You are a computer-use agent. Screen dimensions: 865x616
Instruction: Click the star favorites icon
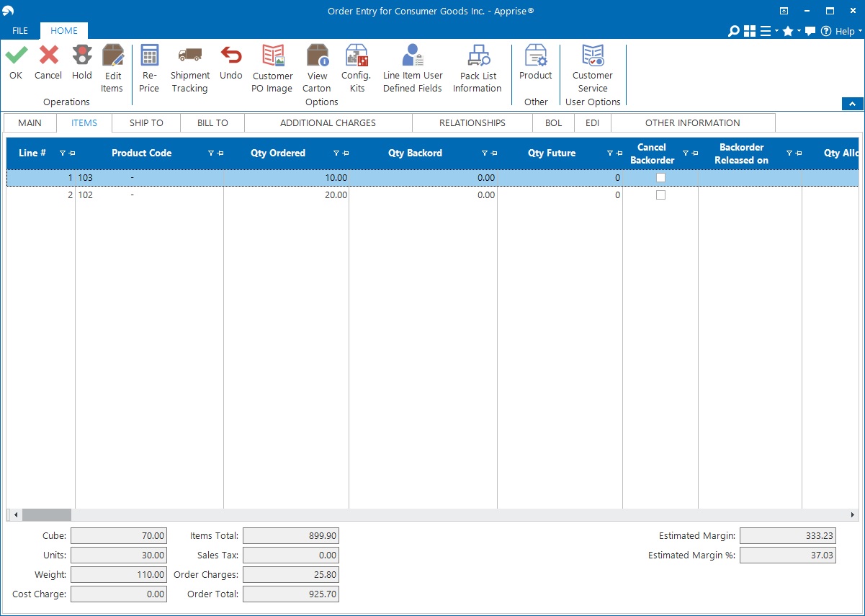point(788,31)
